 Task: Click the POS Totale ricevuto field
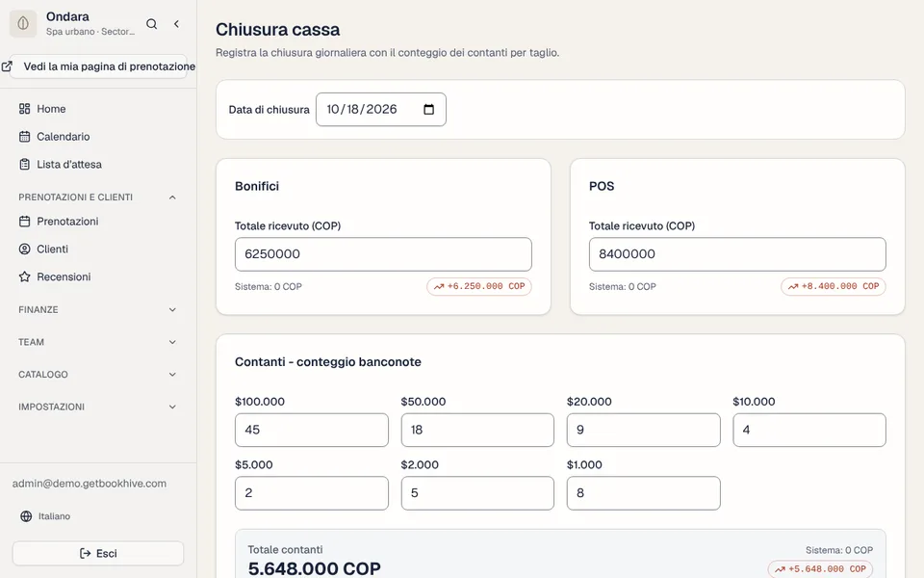(x=737, y=254)
